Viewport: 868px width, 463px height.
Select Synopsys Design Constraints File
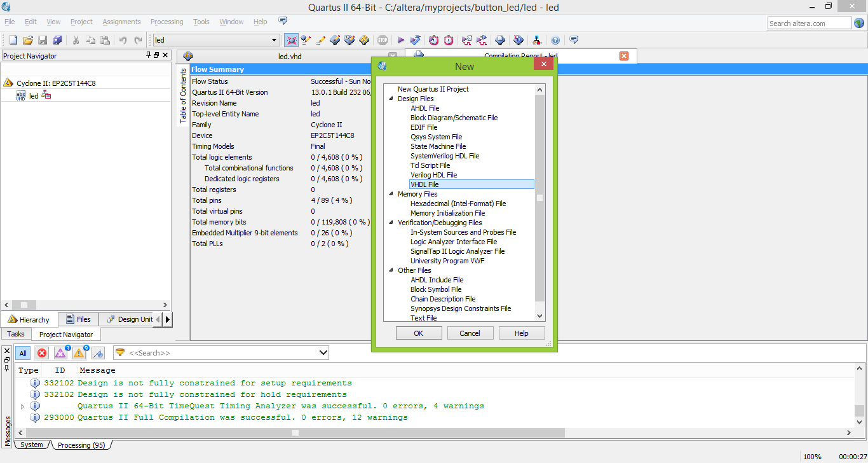(461, 308)
